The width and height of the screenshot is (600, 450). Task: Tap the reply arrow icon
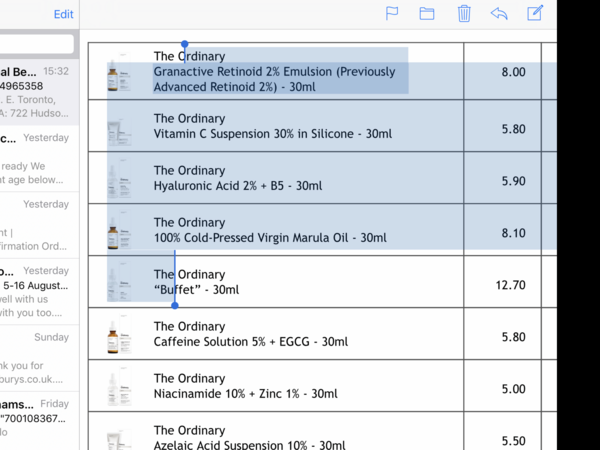pos(499,14)
